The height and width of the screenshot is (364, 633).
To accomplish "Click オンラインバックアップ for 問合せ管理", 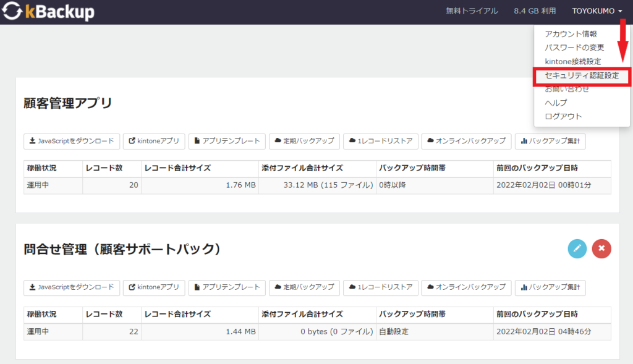I will click(x=466, y=287).
